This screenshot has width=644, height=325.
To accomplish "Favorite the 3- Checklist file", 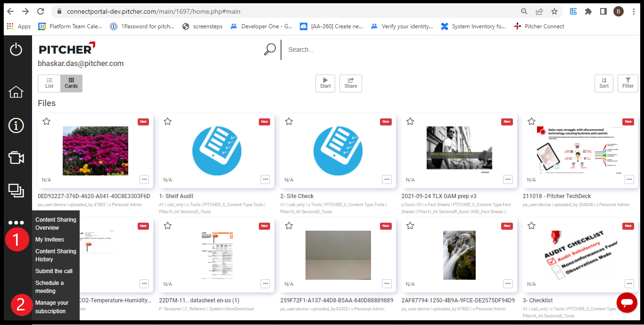I will [x=531, y=225].
